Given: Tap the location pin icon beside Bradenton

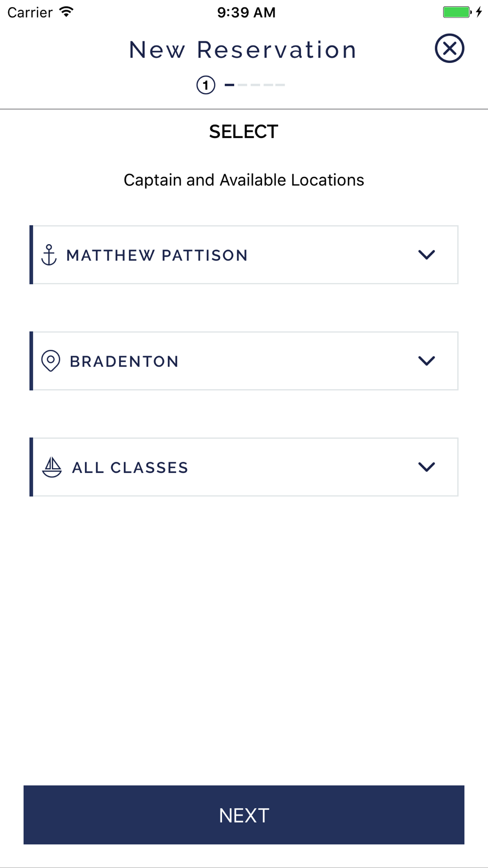Looking at the screenshot, I should pos(50,361).
